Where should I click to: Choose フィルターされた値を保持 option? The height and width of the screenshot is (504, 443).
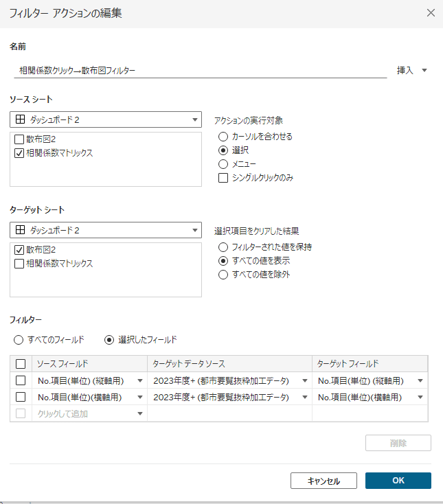tap(223, 247)
